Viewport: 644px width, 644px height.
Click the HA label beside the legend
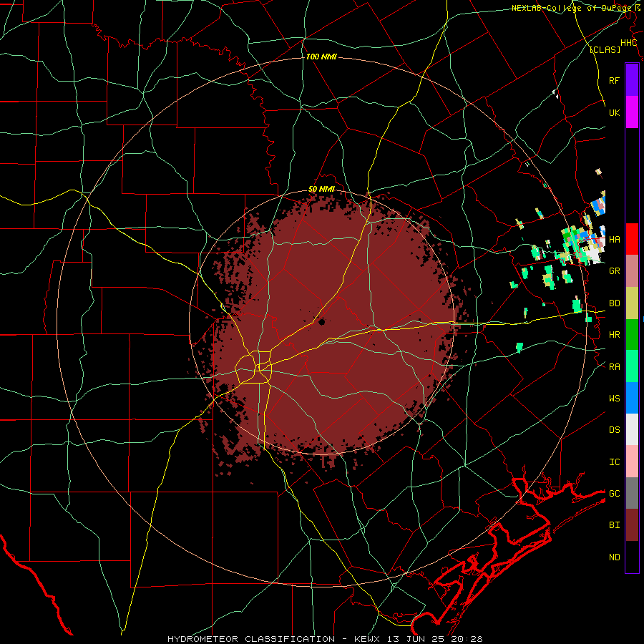(614, 239)
